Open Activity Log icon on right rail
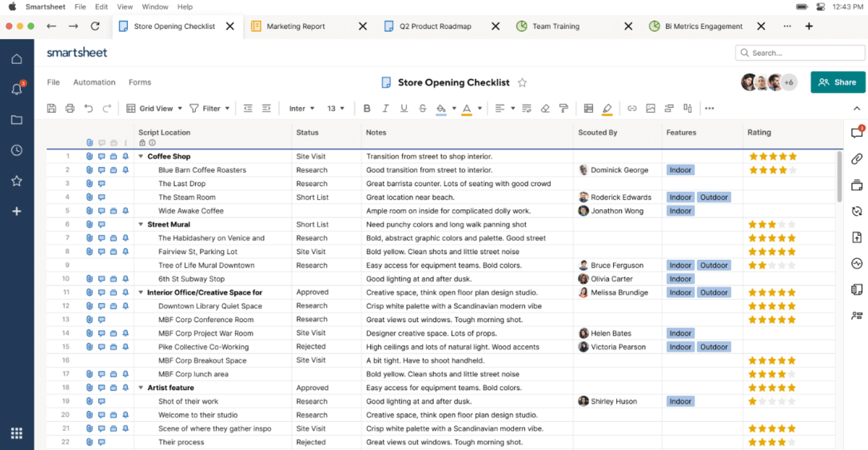 coord(857,264)
